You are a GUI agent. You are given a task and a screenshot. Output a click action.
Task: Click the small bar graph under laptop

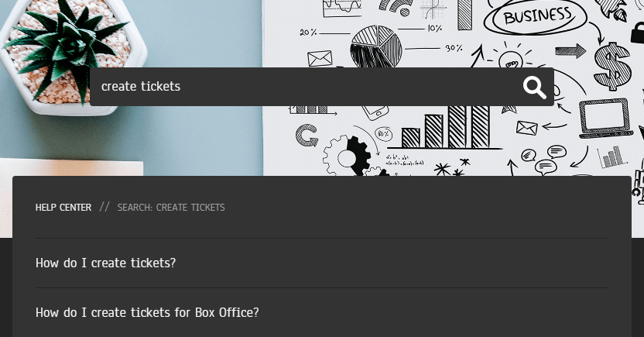point(611,157)
